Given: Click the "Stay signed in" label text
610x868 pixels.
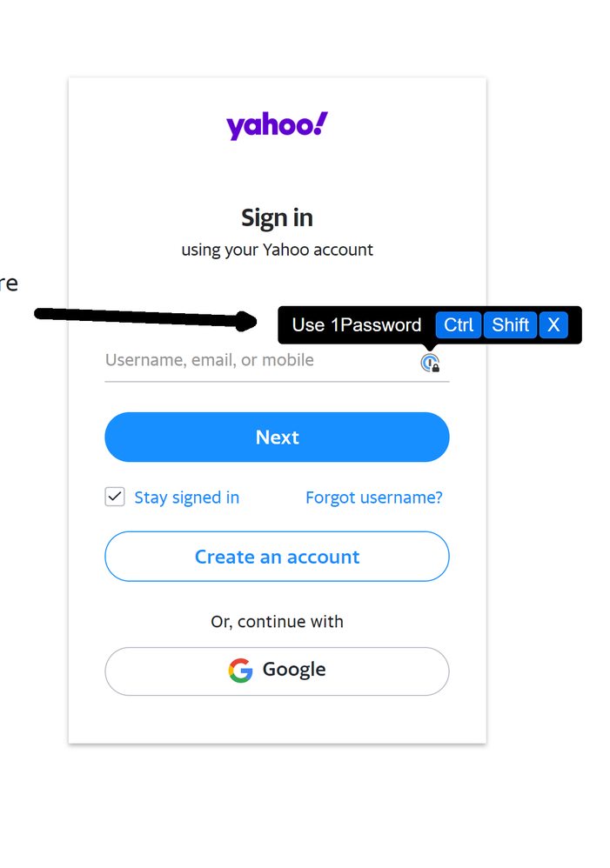Looking at the screenshot, I should coord(186,497).
